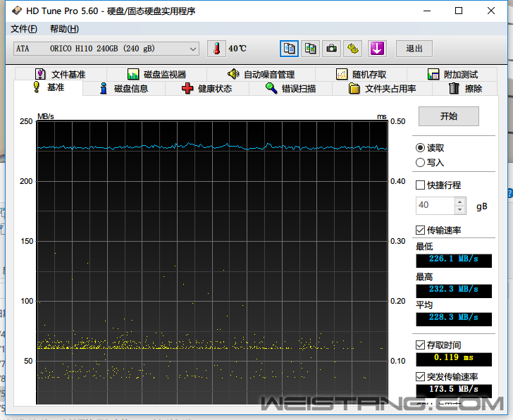Image resolution: width=513 pixels, height=420 pixels.
Task: Open the 文件(F) menu
Action: pyautogui.click(x=24, y=29)
